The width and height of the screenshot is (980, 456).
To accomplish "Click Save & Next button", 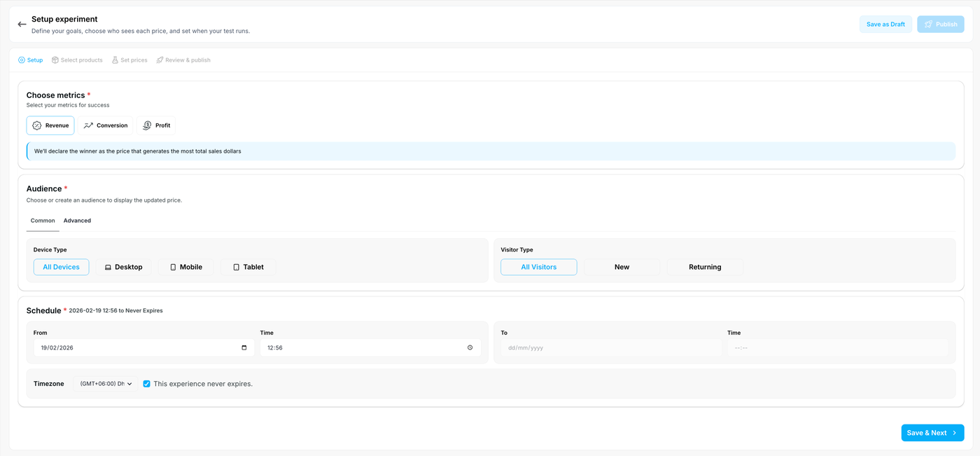I will [x=932, y=433].
